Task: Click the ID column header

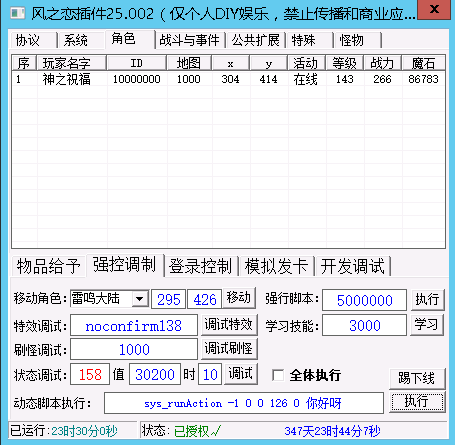Action: tap(137, 63)
